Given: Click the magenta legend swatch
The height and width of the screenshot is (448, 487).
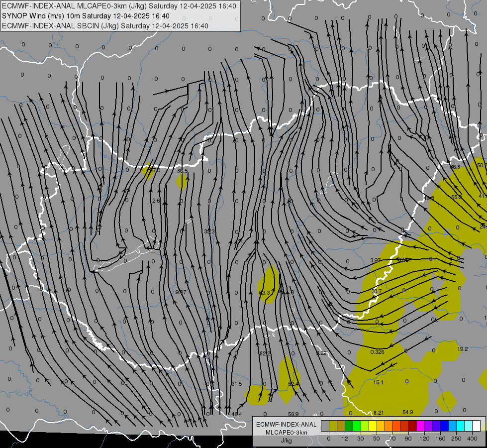Looking at the screenshot, I should click(421, 426).
